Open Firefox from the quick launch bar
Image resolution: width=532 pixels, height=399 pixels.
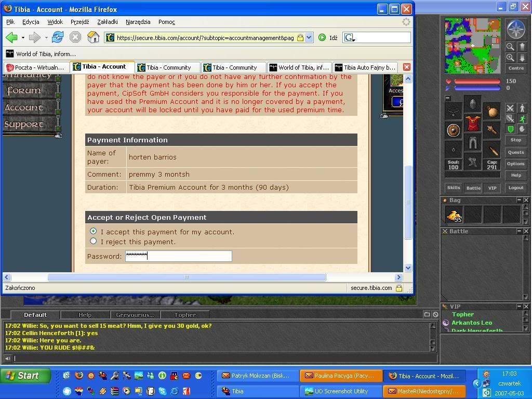click(79, 375)
